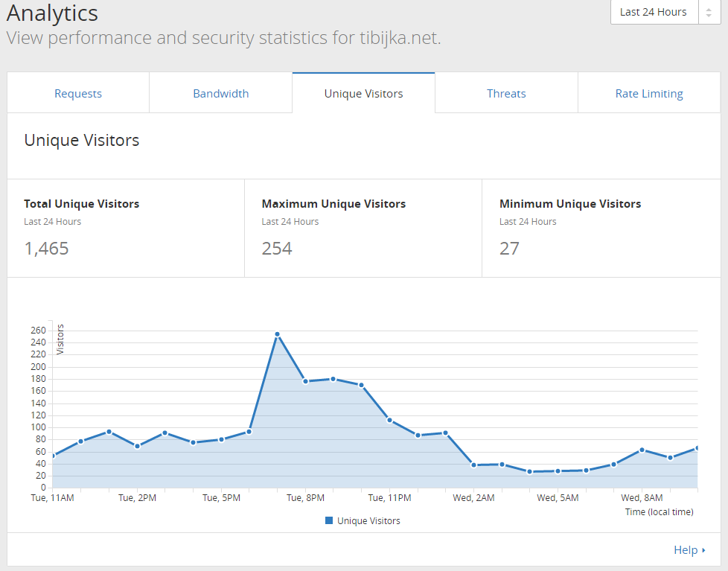Open the Threats tab
Image resolution: width=728 pixels, height=571 pixels.
click(506, 93)
